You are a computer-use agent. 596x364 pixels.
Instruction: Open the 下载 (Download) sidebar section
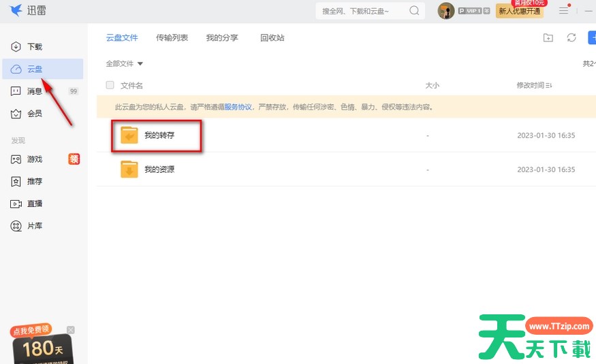point(34,47)
